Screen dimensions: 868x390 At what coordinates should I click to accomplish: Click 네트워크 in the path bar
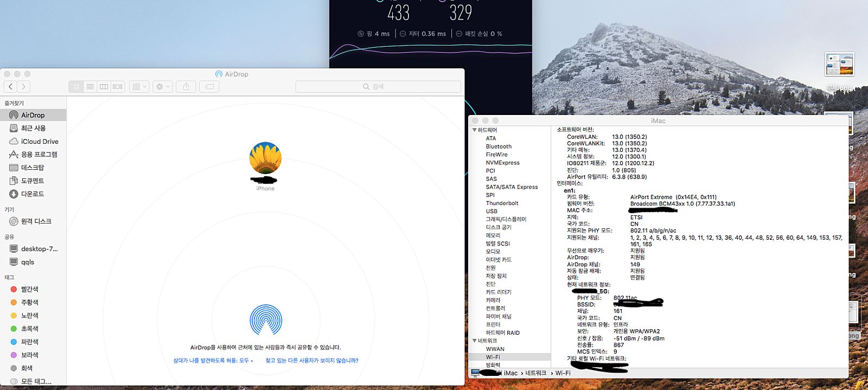pyautogui.click(x=536, y=373)
